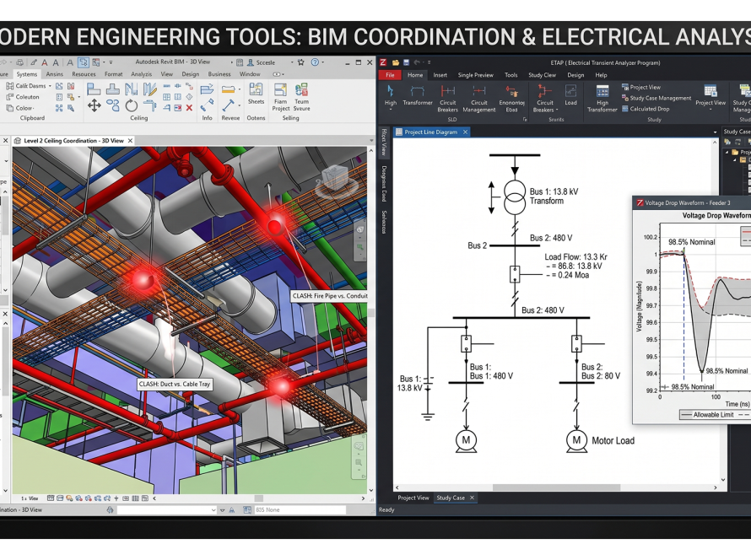
Task: Click the Revit Help question mark icon
Action: [x=315, y=62]
